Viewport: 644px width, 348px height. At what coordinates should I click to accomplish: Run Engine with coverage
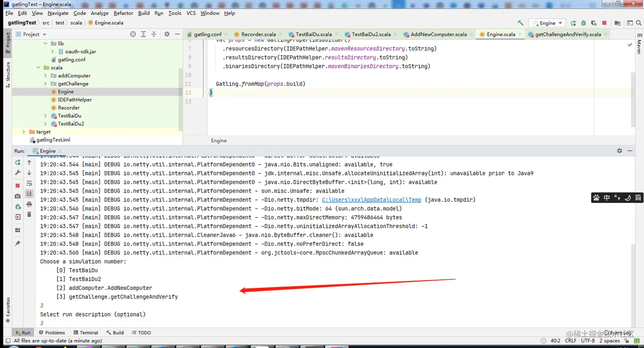click(x=594, y=23)
